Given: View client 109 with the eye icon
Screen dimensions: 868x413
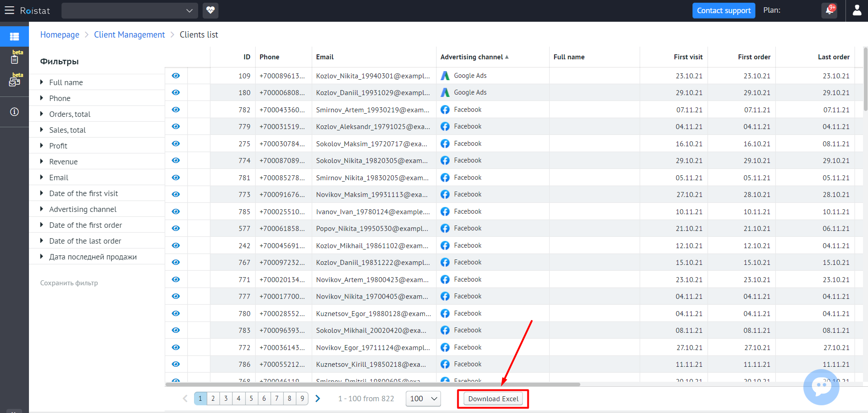Looking at the screenshot, I should click(x=176, y=76).
